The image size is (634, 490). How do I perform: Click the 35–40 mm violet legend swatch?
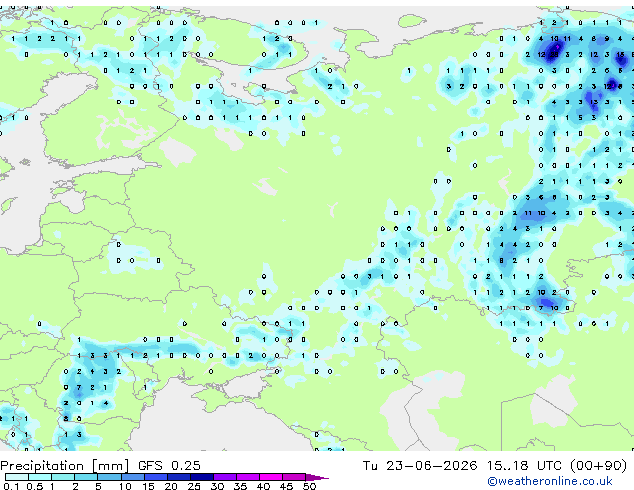pos(247,477)
